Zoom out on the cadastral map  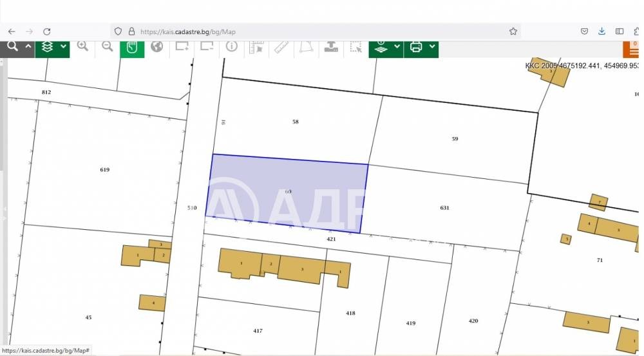pyautogui.click(x=107, y=46)
